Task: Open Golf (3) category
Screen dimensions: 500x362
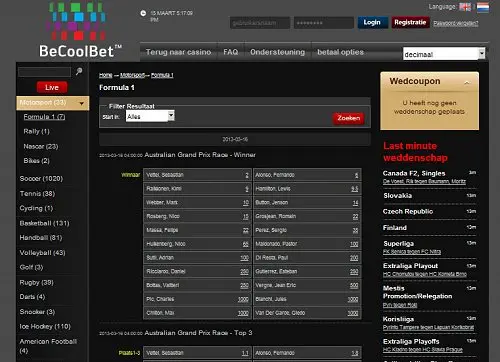Action: tap(31, 267)
